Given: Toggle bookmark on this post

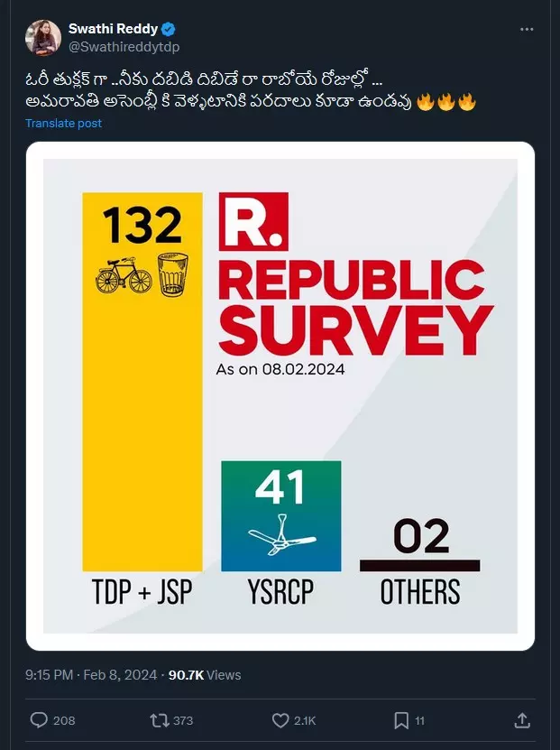Looking at the screenshot, I should pos(400,719).
